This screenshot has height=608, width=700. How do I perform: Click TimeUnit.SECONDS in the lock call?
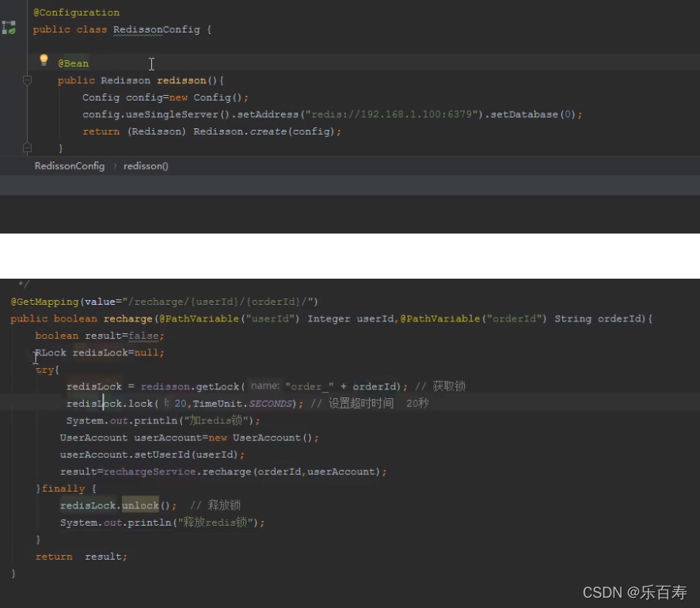(242, 404)
